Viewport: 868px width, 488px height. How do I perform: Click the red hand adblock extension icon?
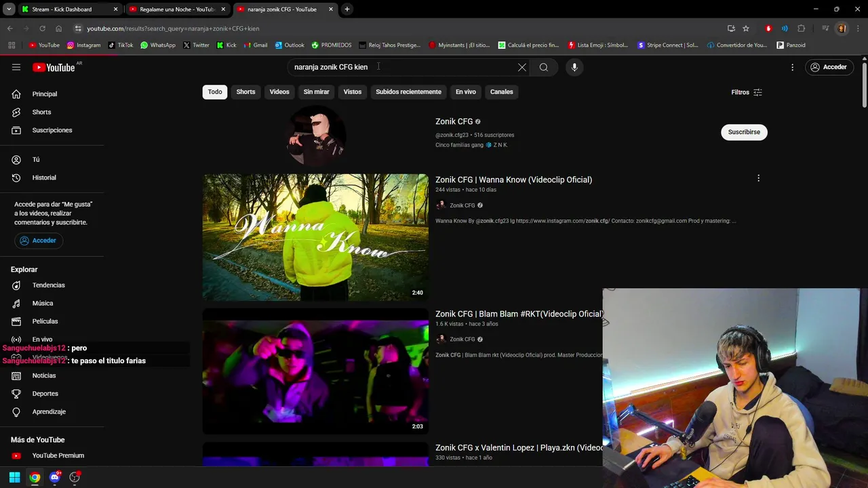tap(768, 28)
